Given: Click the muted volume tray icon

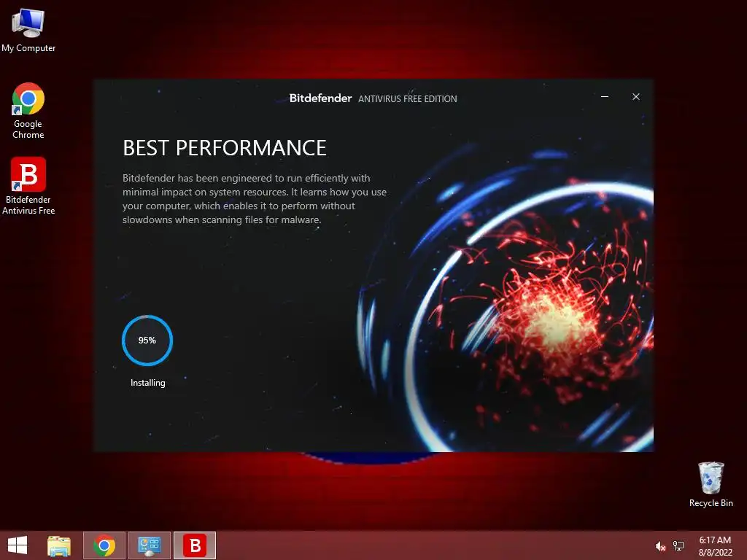Looking at the screenshot, I should [x=660, y=546].
